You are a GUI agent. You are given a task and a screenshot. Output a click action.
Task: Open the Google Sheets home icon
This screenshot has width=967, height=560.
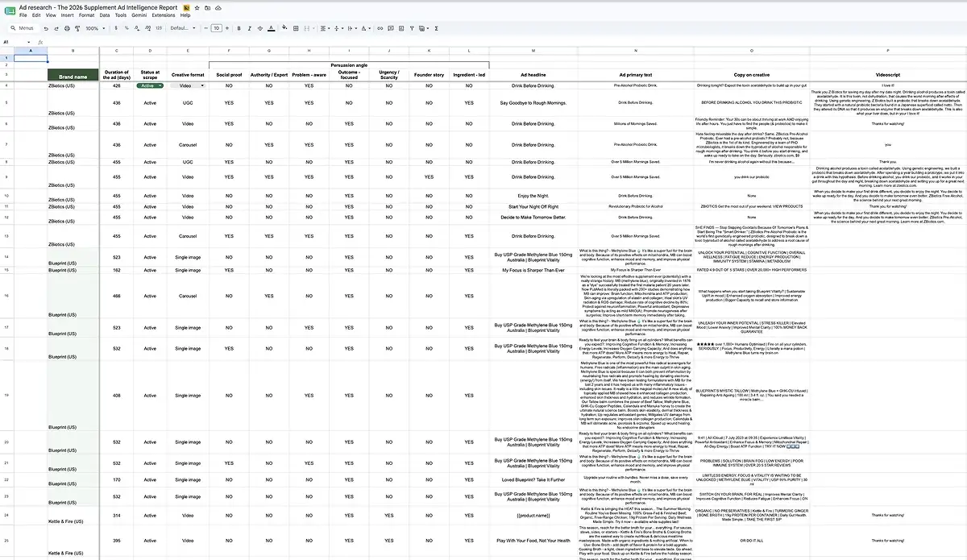(x=9, y=10)
